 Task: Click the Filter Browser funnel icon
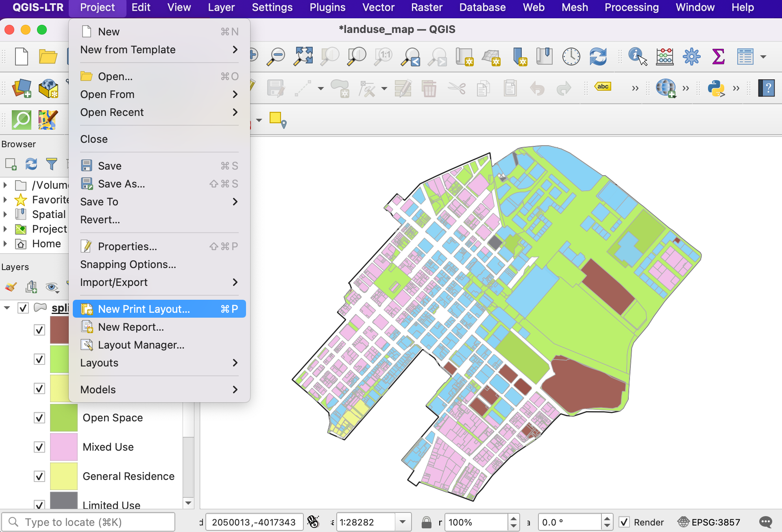[52, 164]
